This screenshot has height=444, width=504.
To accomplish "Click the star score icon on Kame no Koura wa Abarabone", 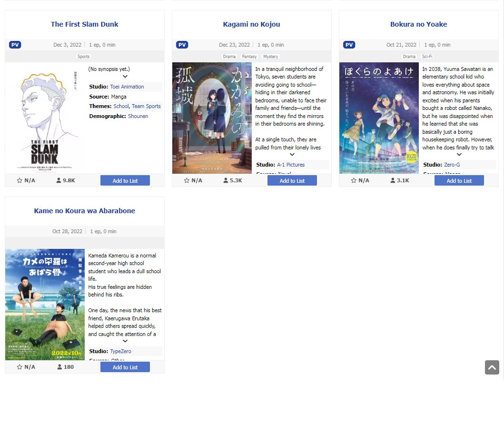I will click(20, 367).
